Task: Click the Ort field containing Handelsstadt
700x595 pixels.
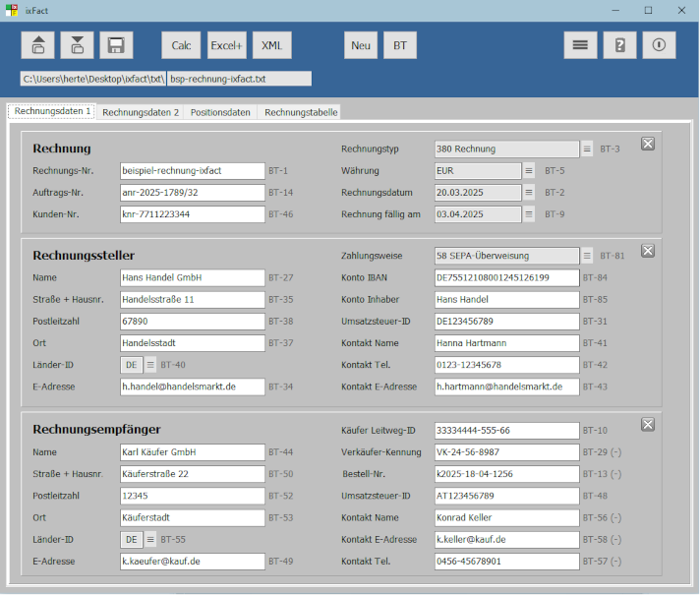Action: pos(193,343)
